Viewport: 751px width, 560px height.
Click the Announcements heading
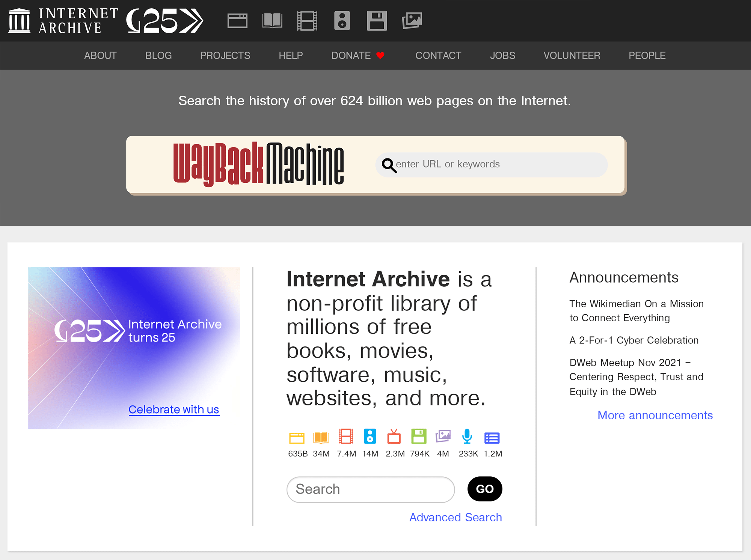(624, 277)
